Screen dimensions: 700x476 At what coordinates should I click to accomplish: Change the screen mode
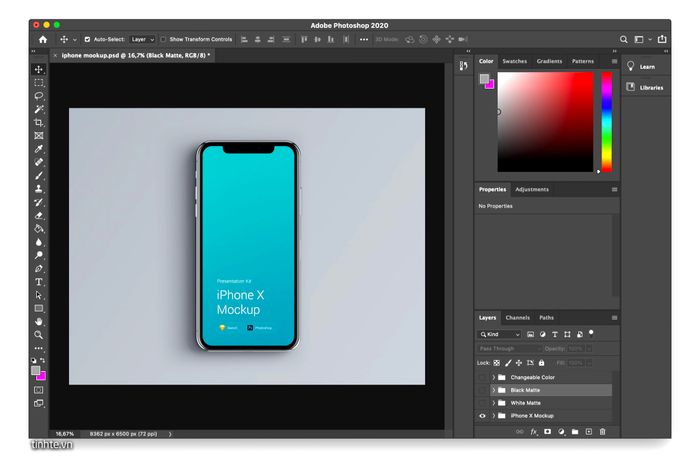pyautogui.click(x=39, y=403)
